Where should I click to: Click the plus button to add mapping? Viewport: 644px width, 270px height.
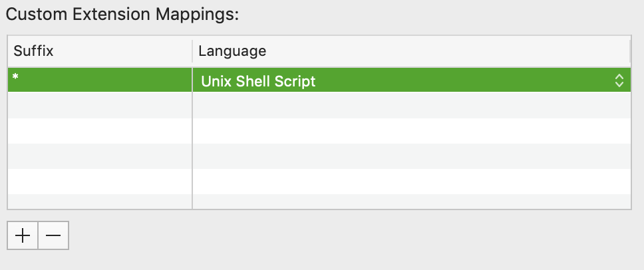[23, 236]
